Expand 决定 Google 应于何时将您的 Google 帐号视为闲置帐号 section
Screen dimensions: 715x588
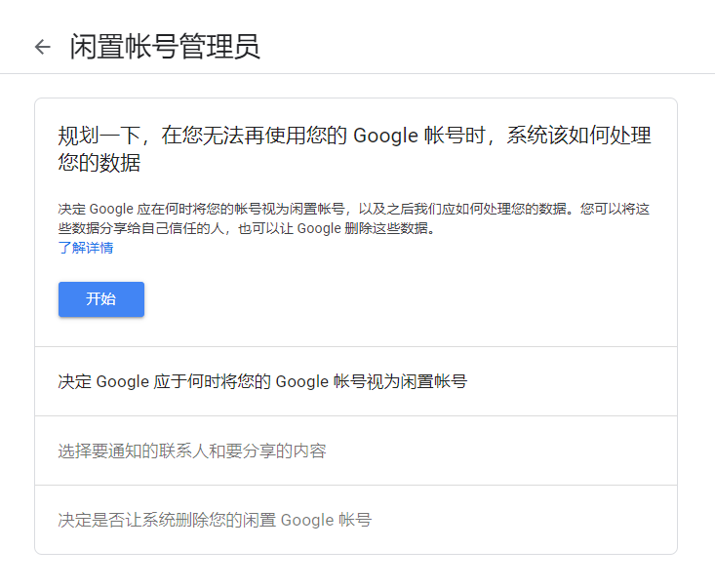point(356,381)
